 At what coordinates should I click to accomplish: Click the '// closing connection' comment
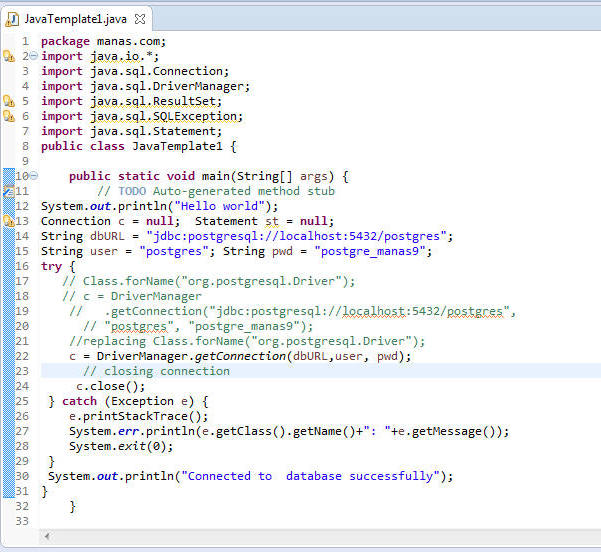tap(157, 371)
